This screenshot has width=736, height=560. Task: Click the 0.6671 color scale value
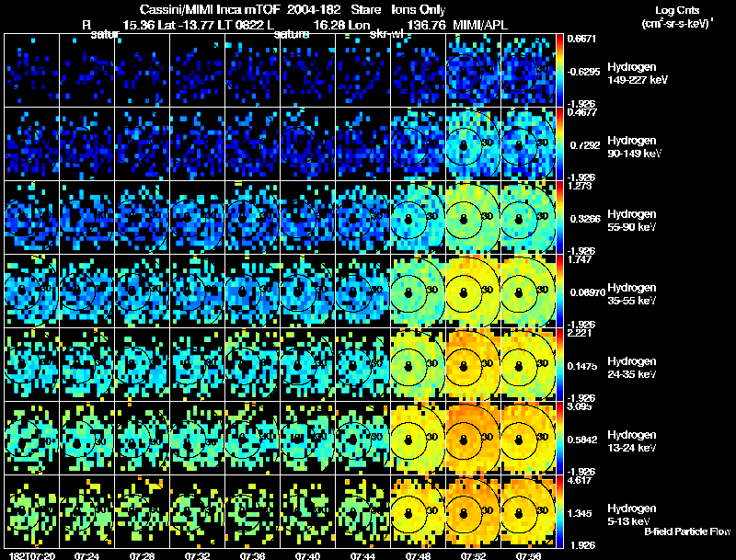tap(581, 39)
